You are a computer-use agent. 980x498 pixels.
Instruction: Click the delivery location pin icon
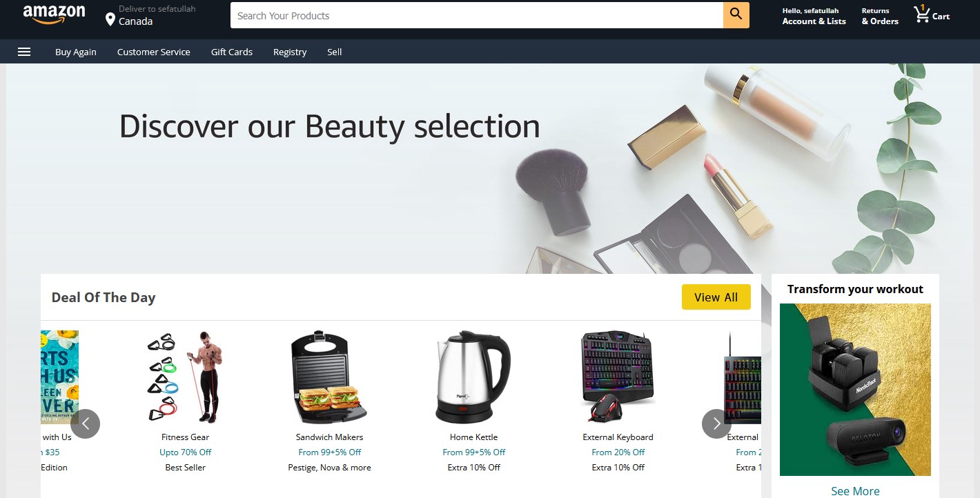coord(110,19)
